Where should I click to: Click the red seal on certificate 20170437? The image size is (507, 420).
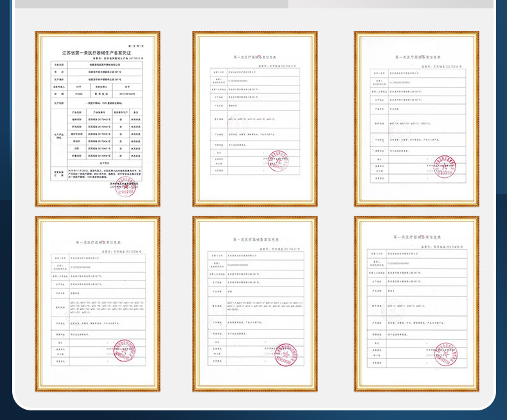click(x=286, y=355)
